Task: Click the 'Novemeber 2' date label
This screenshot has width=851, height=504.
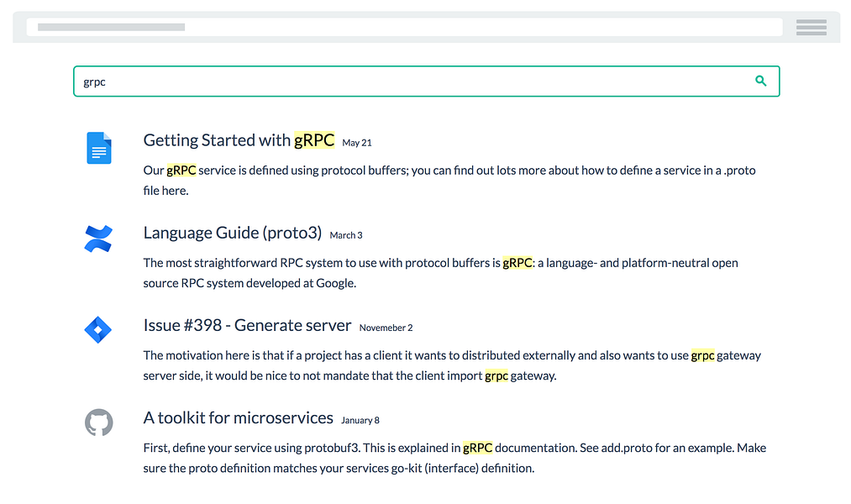Action: [x=386, y=328]
